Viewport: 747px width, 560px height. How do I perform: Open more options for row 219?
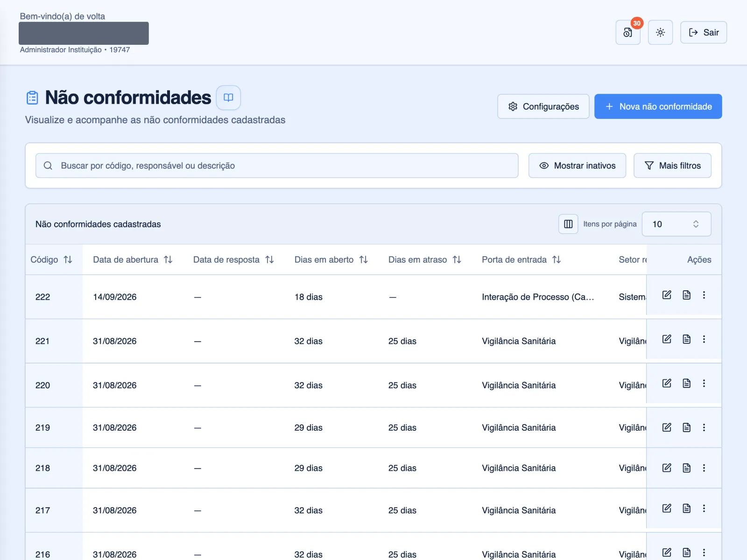pos(704,427)
